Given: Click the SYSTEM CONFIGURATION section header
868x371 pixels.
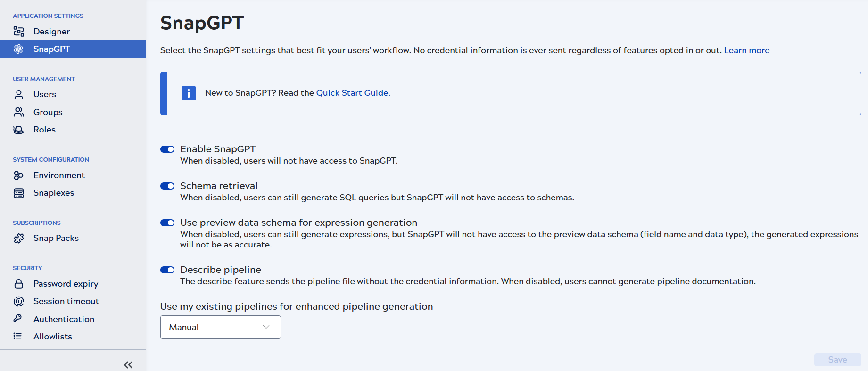Looking at the screenshot, I should coord(51,160).
